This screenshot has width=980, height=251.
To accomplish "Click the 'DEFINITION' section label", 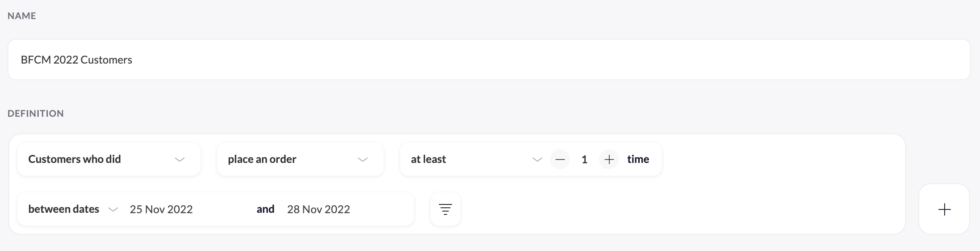I will 35,113.
